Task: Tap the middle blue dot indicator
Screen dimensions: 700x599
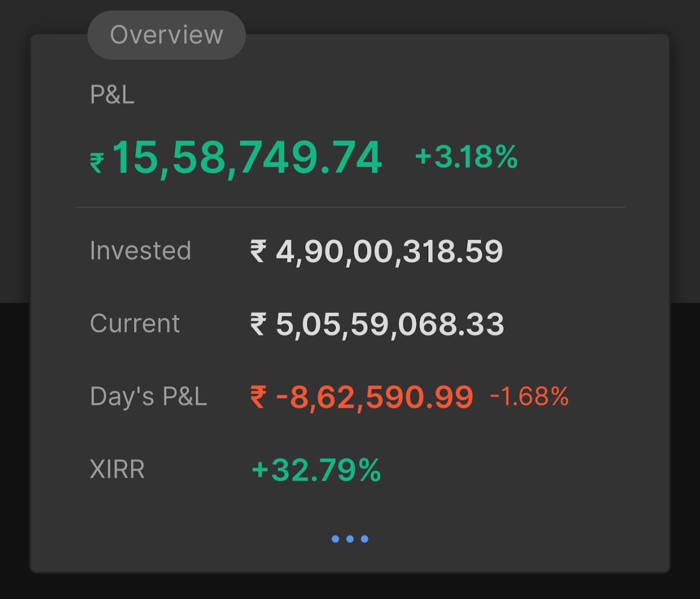Action: click(350, 539)
